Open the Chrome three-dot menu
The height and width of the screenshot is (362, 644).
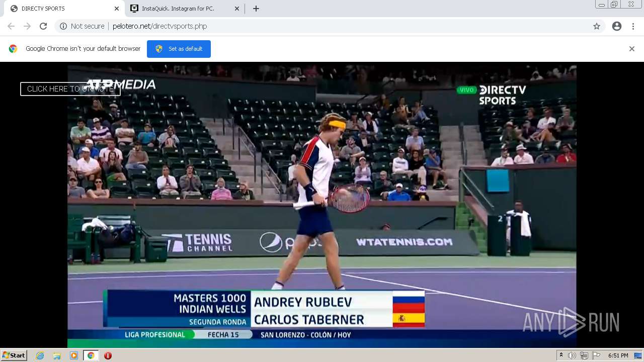(633, 26)
